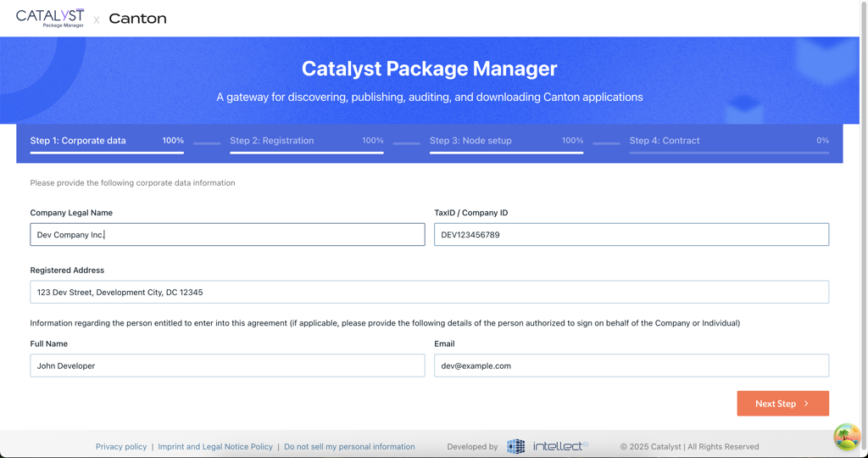Click the palm tree avatar icon
This screenshot has width=868, height=458.
coord(846,437)
